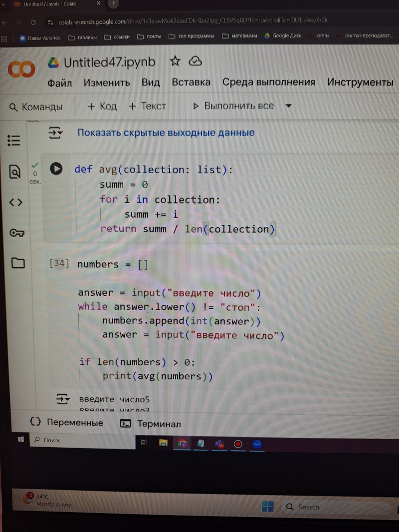Screen dimensions: 399x532
Task: Open the Переменные panel
Action: pyautogui.click(x=67, y=423)
